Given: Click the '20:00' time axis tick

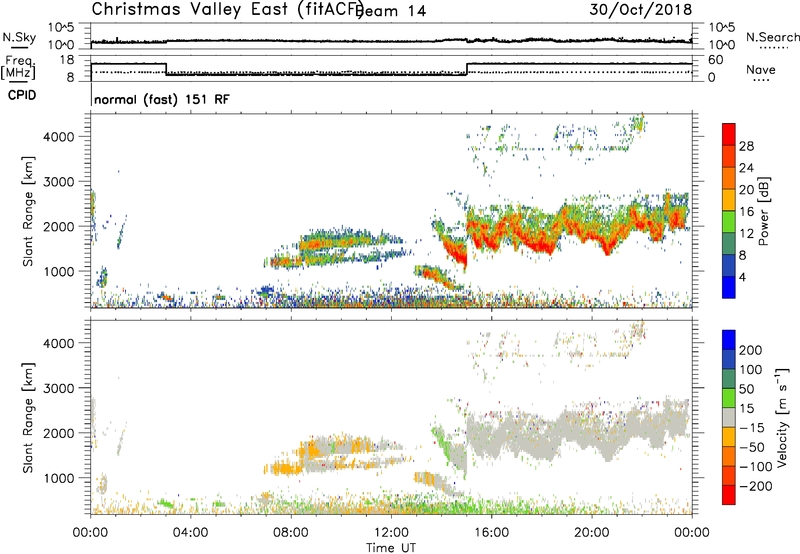Looking at the screenshot, I should [x=592, y=533].
